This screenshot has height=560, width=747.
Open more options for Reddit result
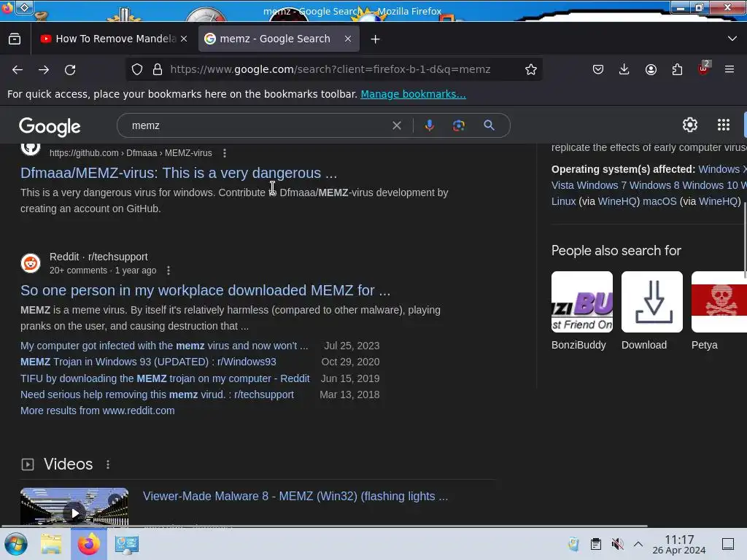(x=169, y=271)
